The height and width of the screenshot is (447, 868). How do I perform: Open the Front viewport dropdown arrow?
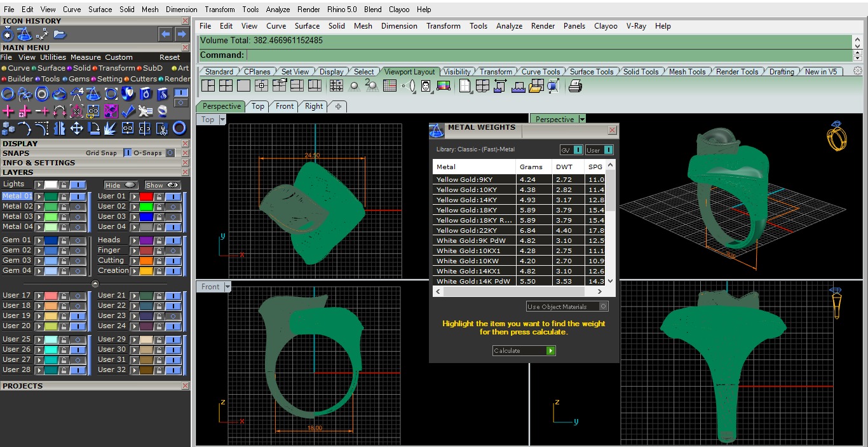[x=227, y=287]
